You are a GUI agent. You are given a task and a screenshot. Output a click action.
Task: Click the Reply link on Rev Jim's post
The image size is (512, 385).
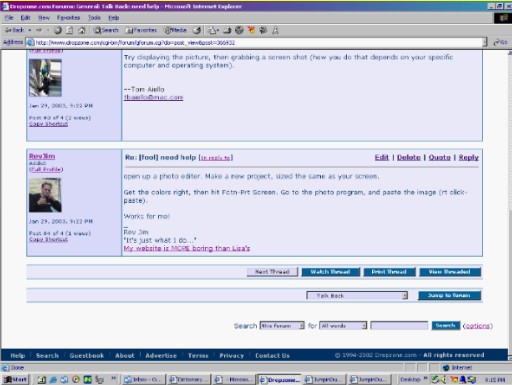pyautogui.click(x=468, y=157)
